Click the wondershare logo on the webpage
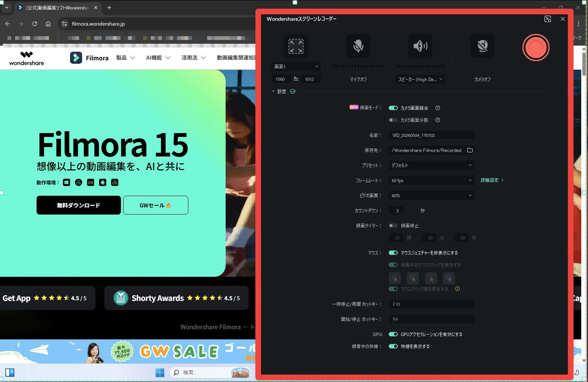 (x=26, y=58)
